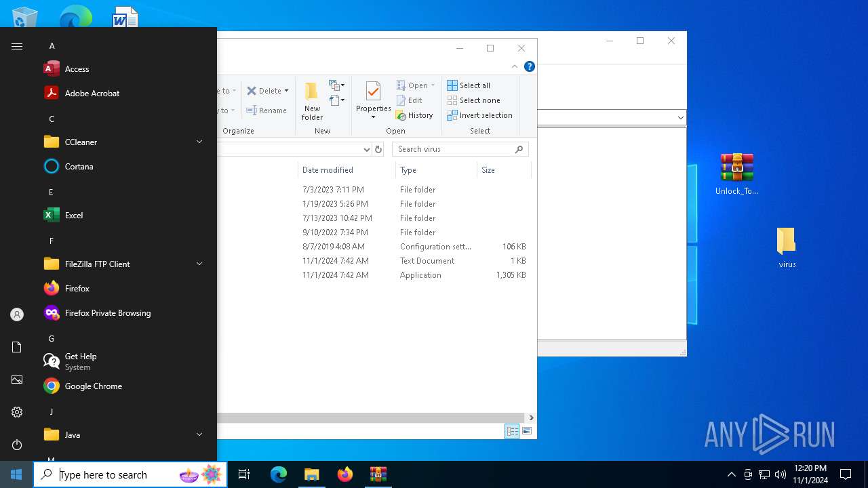Viewport: 868px width, 488px height.
Task: Open Settings gear in Start sidebar
Action: point(17,412)
